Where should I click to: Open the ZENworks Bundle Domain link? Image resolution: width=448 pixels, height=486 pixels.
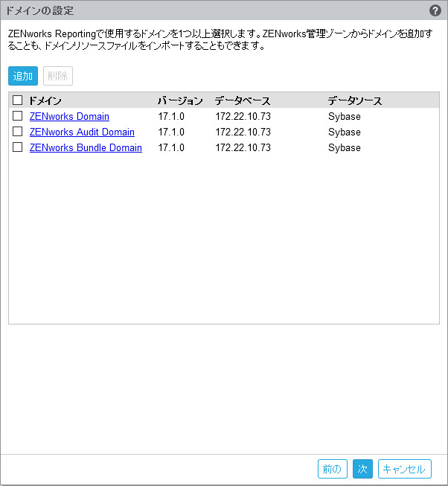tap(86, 147)
